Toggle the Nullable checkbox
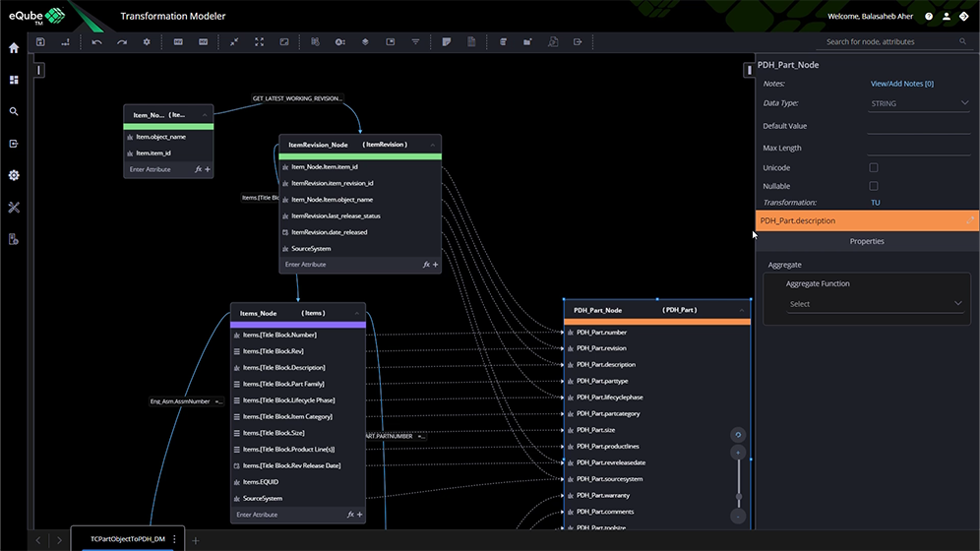Image resolution: width=980 pixels, height=551 pixels. tap(873, 186)
